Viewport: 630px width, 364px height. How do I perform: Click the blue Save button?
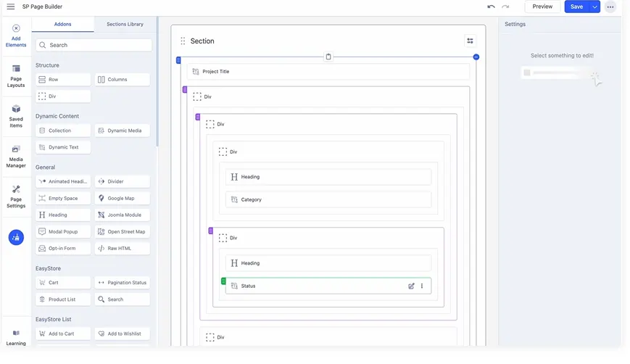tap(576, 7)
